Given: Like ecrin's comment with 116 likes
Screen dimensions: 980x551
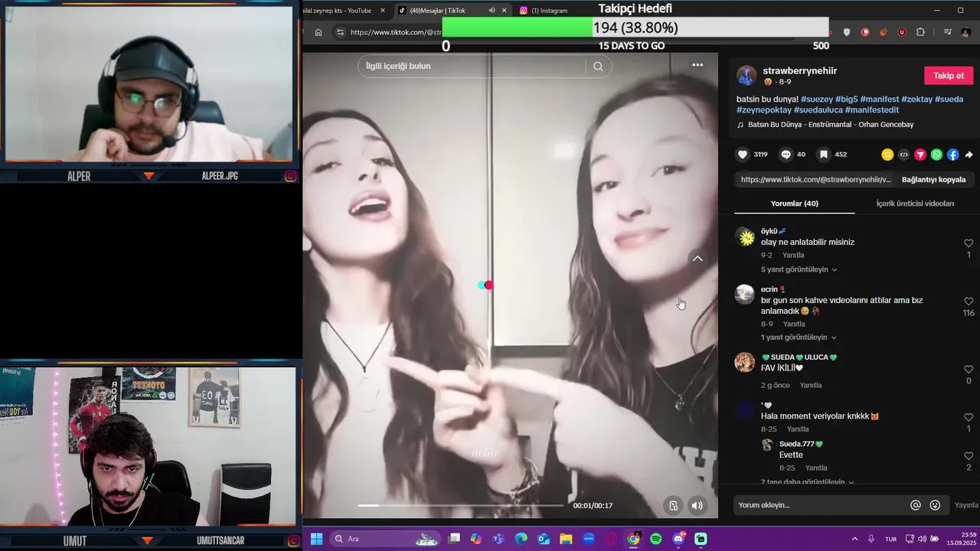Looking at the screenshot, I should tap(969, 302).
